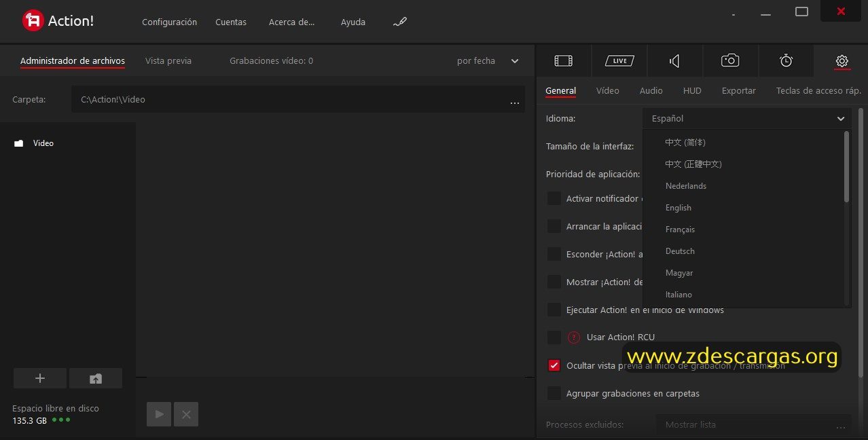868x440 pixels.
Task: Select the Exportar settings tab
Action: [739, 91]
